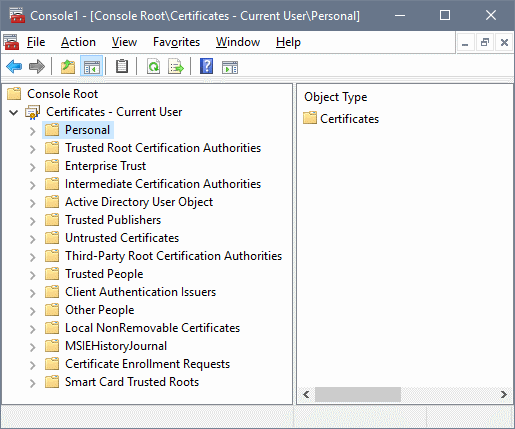Click the Export List toolbar icon
This screenshot has width=515, height=429.
[176, 67]
